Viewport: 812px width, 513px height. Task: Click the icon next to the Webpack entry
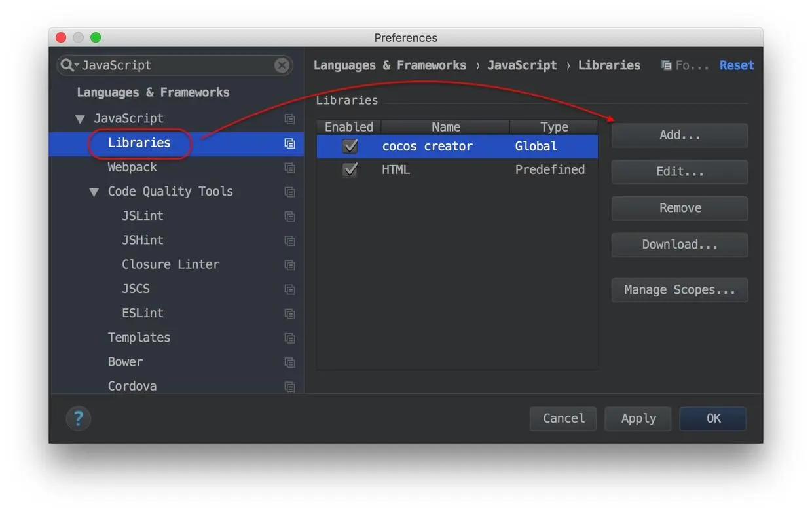click(x=289, y=168)
